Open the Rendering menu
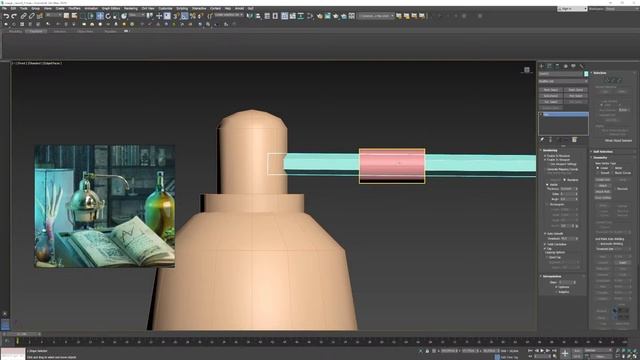The width and height of the screenshot is (640, 360). tap(131, 8)
